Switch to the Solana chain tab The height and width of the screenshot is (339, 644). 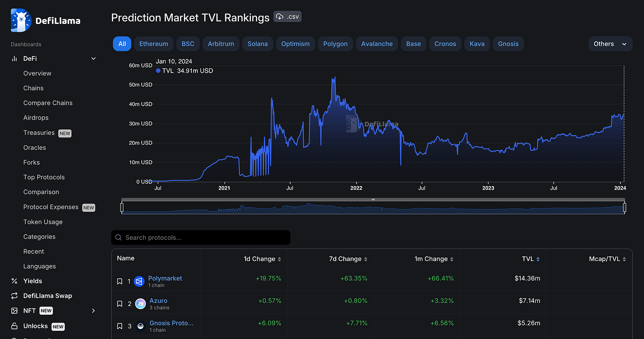click(x=257, y=44)
